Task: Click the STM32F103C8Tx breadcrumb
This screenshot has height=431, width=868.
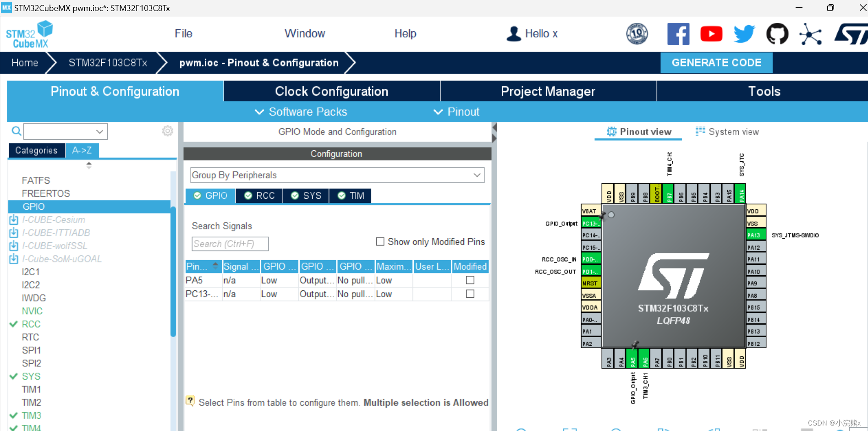Action: pyautogui.click(x=108, y=63)
